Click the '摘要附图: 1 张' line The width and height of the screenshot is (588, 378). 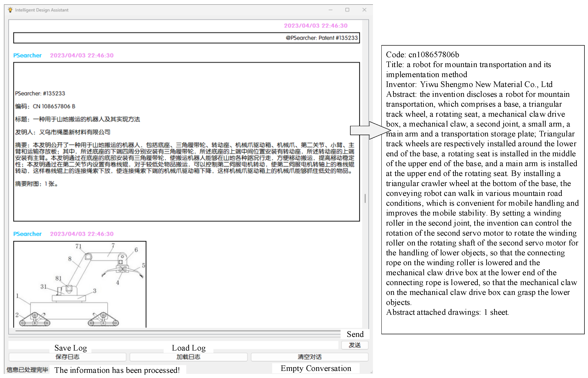pos(37,184)
